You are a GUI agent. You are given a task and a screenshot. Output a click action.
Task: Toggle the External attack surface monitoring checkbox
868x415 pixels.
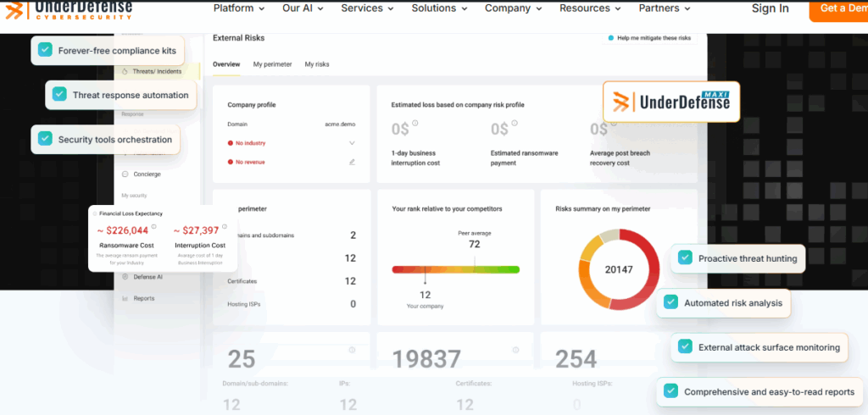click(685, 347)
